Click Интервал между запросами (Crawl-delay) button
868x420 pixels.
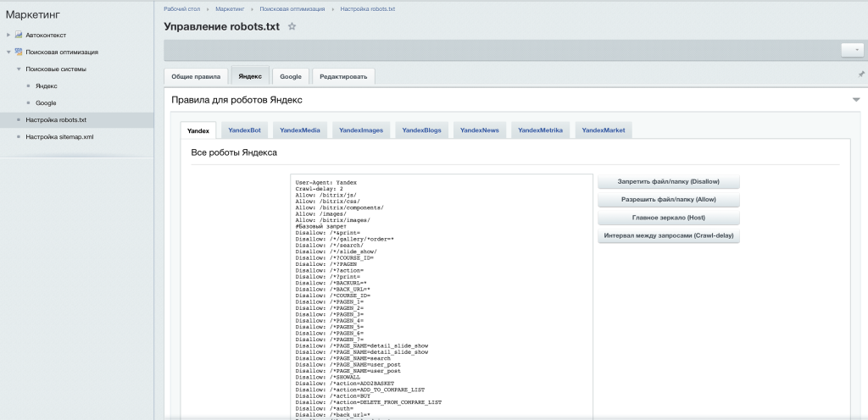pyautogui.click(x=669, y=235)
